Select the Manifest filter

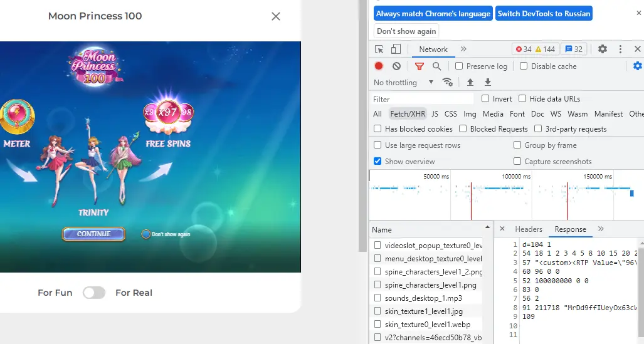click(x=608, y=114)
